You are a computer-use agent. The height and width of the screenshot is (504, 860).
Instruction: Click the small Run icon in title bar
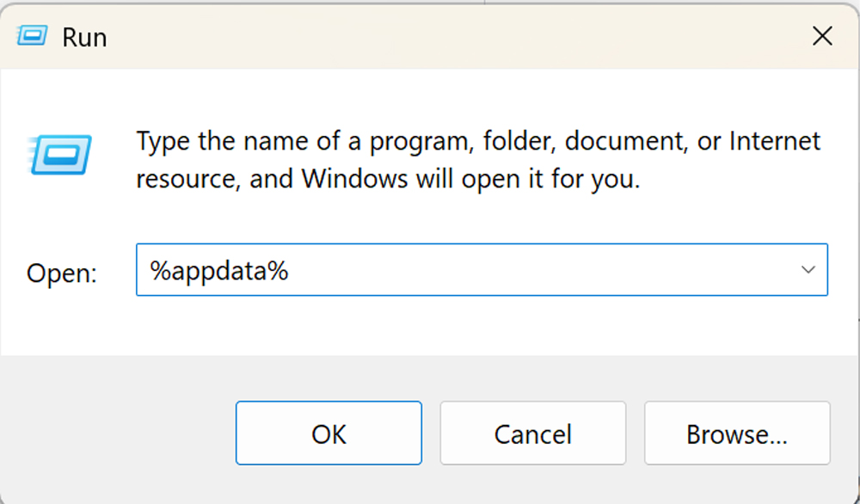coord(32,37)
